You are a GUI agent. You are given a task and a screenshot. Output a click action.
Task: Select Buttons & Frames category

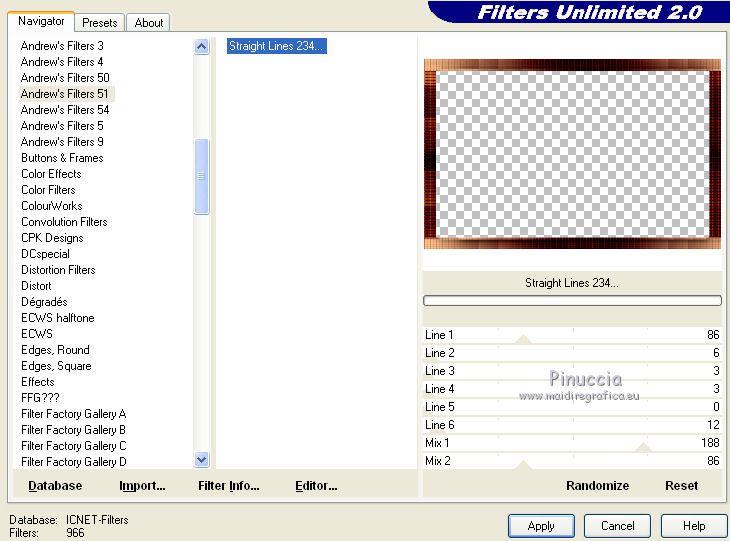click(x=62, y=158)
